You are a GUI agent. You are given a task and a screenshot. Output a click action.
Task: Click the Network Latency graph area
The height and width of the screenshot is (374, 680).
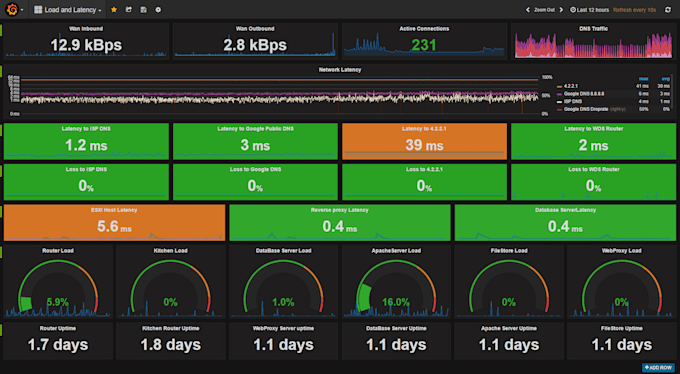click(x=280, y=95)
